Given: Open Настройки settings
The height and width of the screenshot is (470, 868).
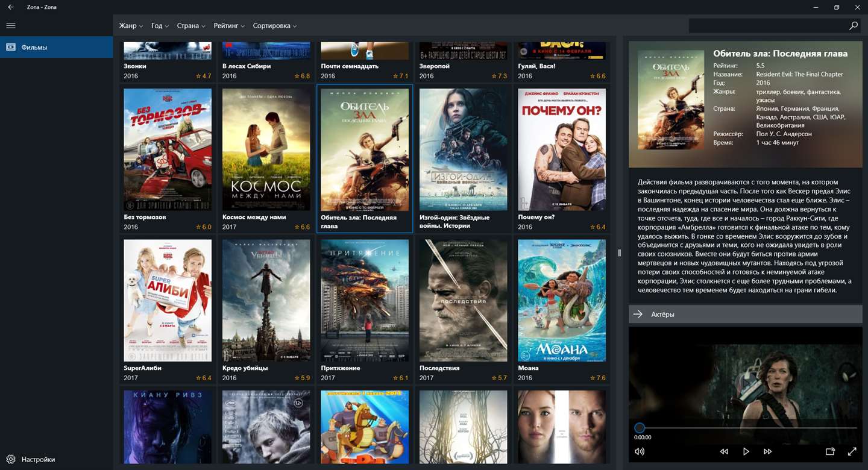Looking at the screenshot, I should (x=56, y=459).
